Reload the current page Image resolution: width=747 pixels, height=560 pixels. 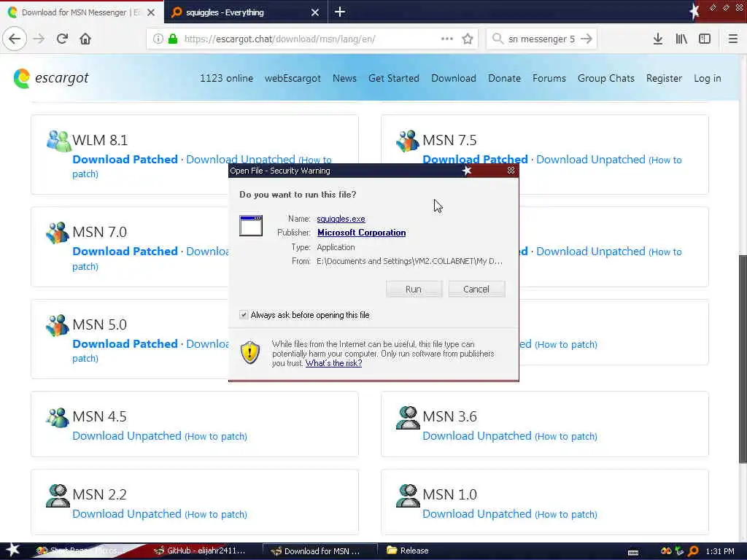coord(62,39)
